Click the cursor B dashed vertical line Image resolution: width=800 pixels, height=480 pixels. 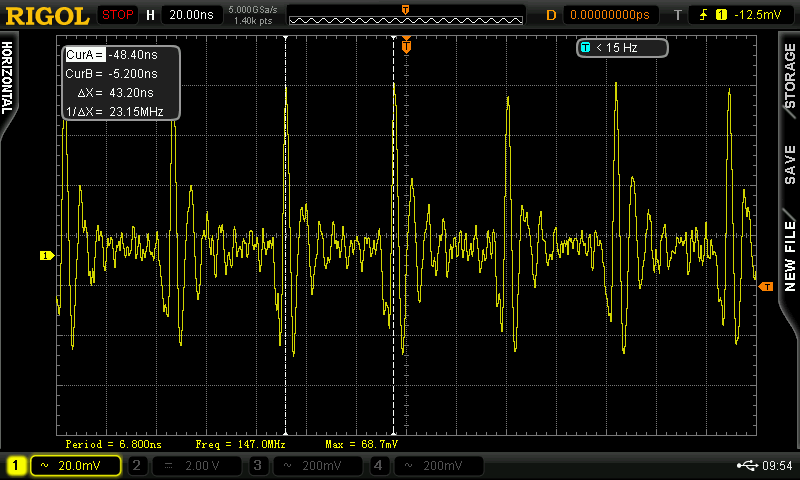tap(393, 235)
